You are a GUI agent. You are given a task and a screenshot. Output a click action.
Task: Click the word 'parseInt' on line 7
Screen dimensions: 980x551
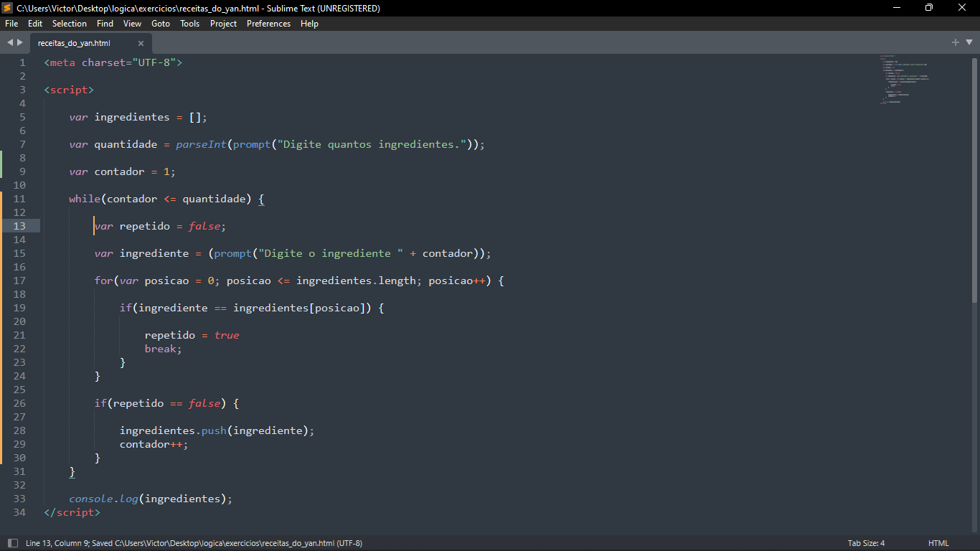[201, 144]
